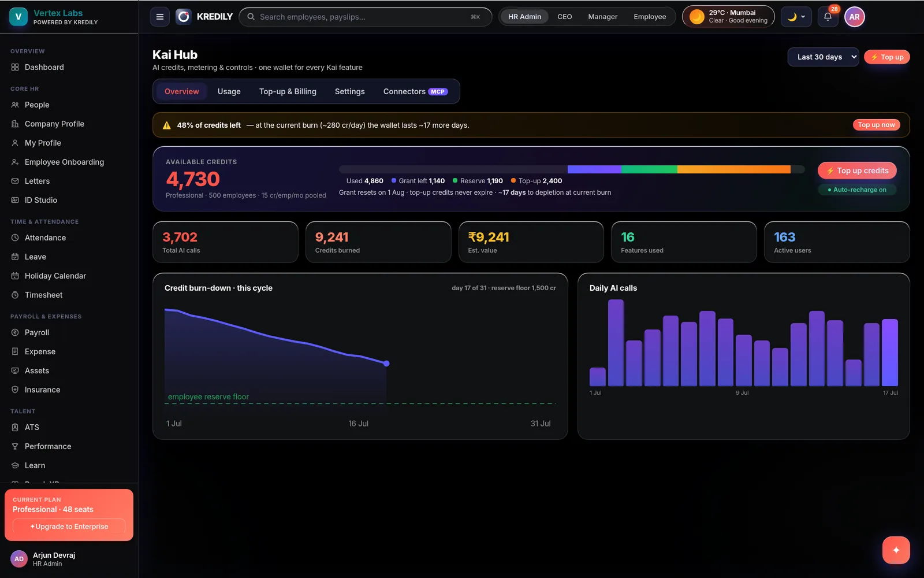Open the Dashboard sidebar icon
Screen dimensions: 924x578
pyautogui.click(x=15, y=67)
